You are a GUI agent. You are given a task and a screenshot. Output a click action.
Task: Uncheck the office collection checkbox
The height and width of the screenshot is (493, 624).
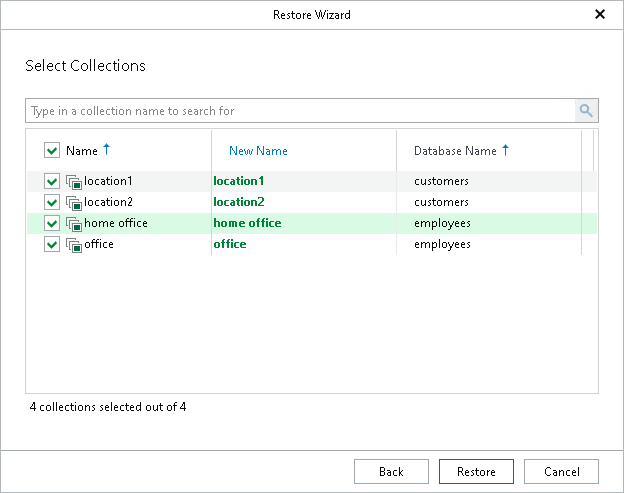52,244
